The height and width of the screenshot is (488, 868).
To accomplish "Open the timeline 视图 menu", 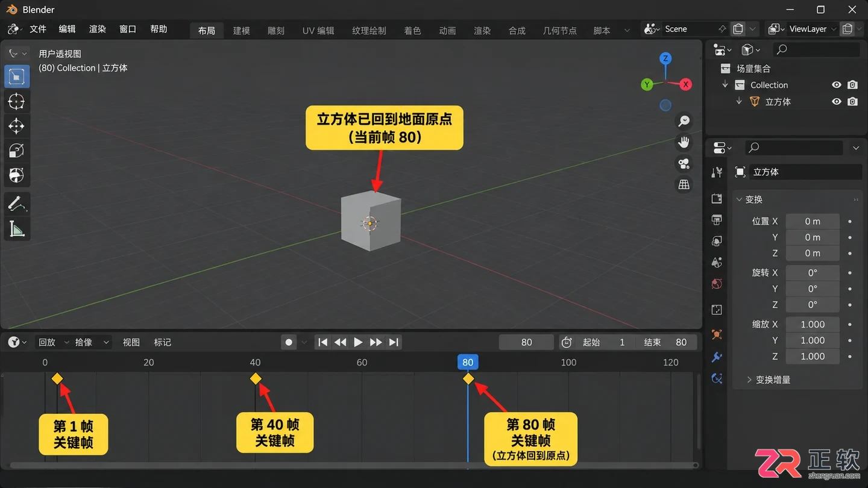I will [x=131, y=342].
